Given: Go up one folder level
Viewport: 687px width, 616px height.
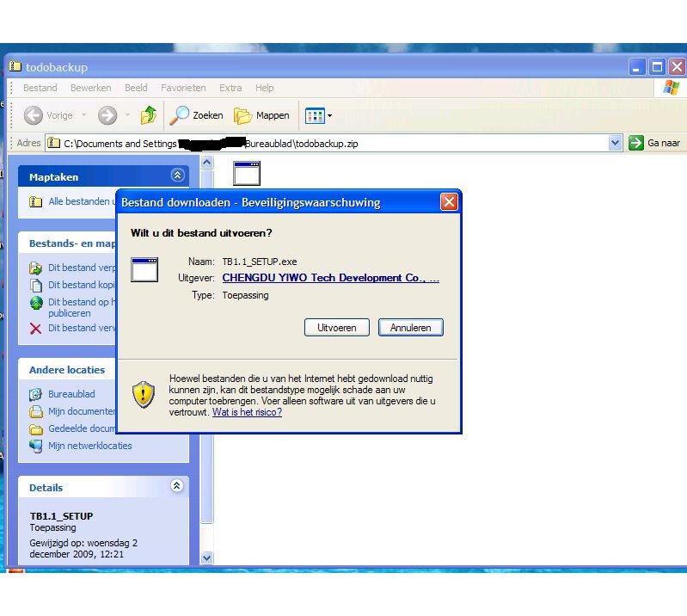Looking at the screenshot, I should coord(149,115).
